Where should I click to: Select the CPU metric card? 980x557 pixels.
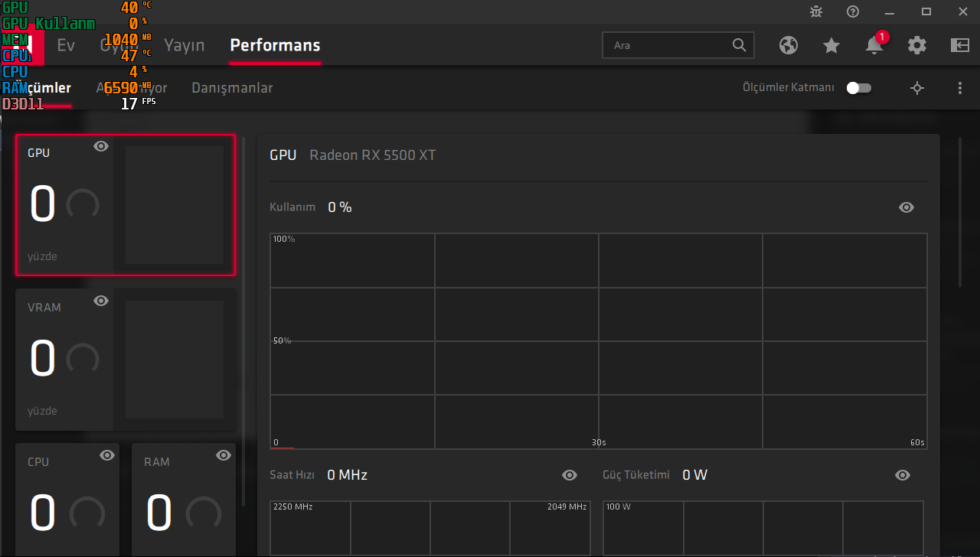tap(67, 500)
